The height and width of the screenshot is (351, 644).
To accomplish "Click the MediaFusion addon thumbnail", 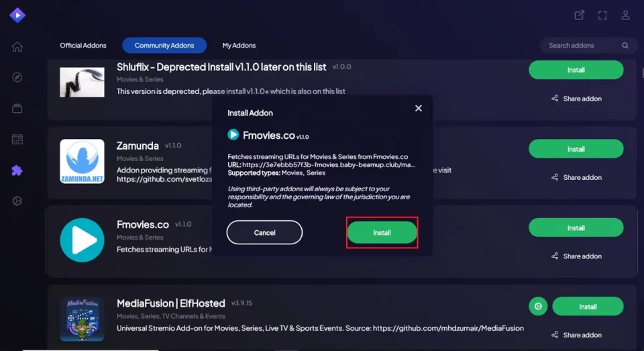I will coord(82,319).
